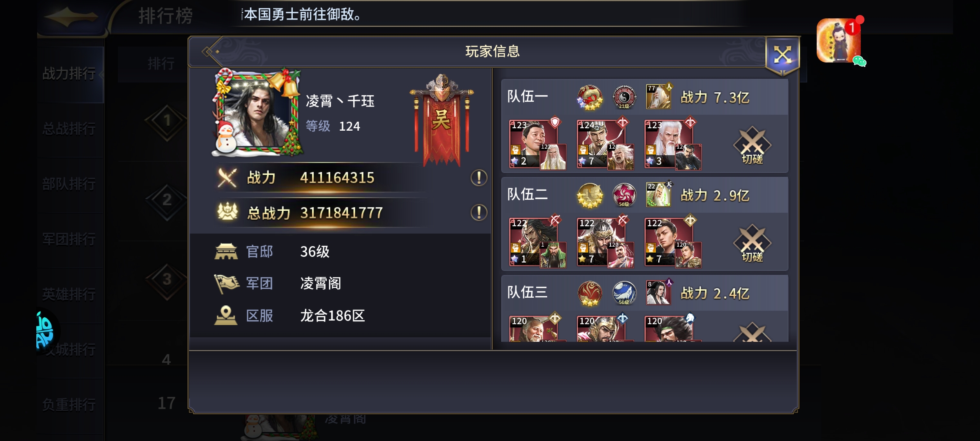Open the player avatar with Christmas frame
This screenshot has width=980, height=441.
257,113
